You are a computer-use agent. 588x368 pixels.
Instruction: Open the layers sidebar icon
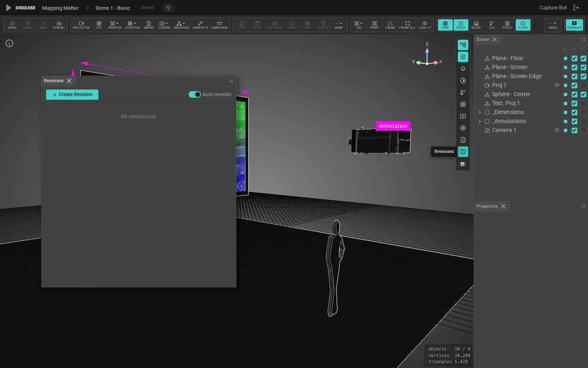pos(463,69)
